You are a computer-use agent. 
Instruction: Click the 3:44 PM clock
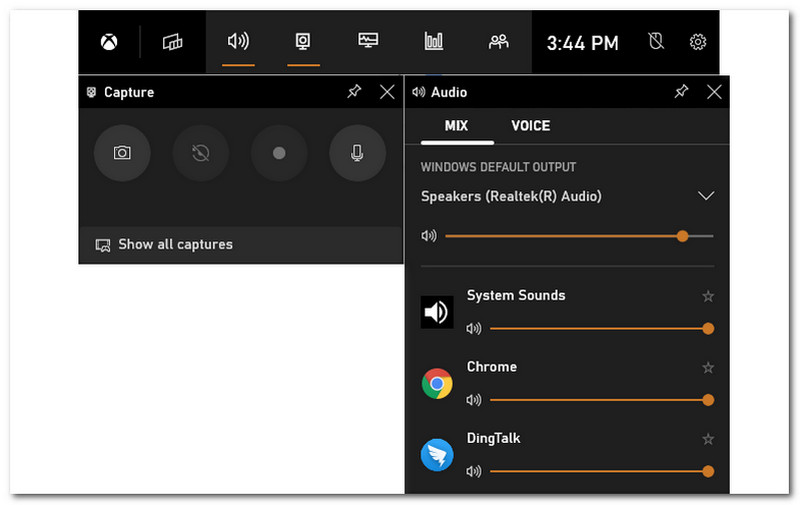click(x=582, y=43)
